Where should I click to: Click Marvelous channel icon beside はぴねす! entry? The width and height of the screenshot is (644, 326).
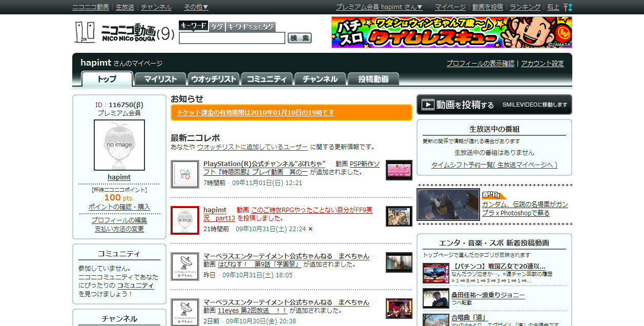click(x=185, y=267)
